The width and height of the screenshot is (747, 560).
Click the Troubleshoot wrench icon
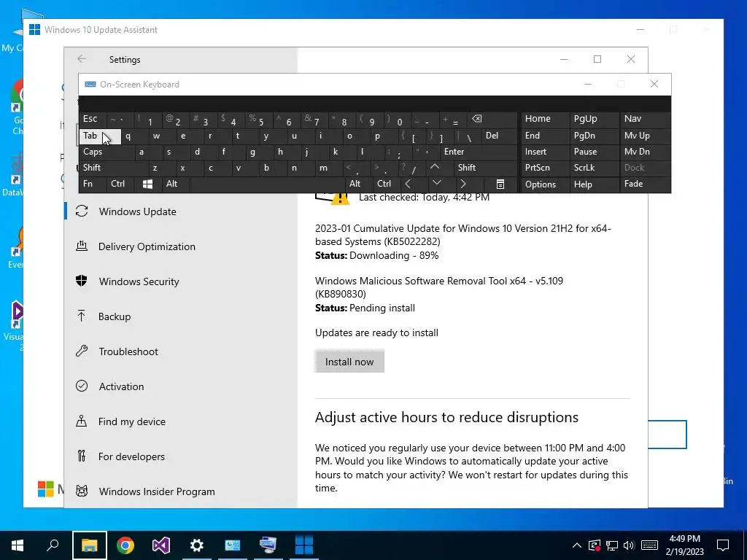point(82,351)
